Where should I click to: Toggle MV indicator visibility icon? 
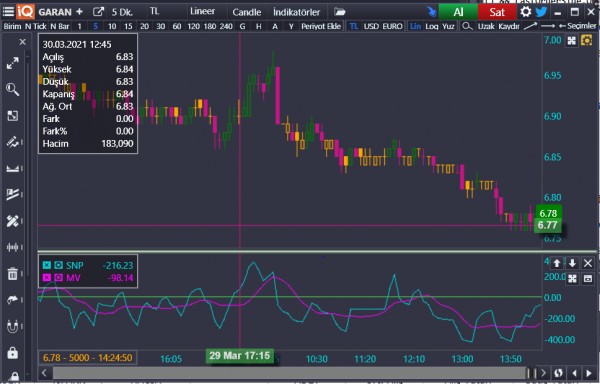(x=58, y=278)
